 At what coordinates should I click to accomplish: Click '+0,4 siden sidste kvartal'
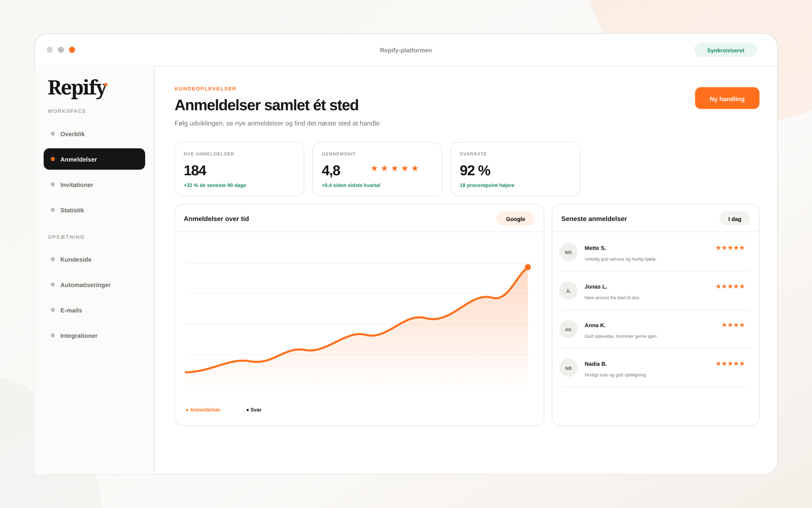pyautogui.click(x=351, y=185)
